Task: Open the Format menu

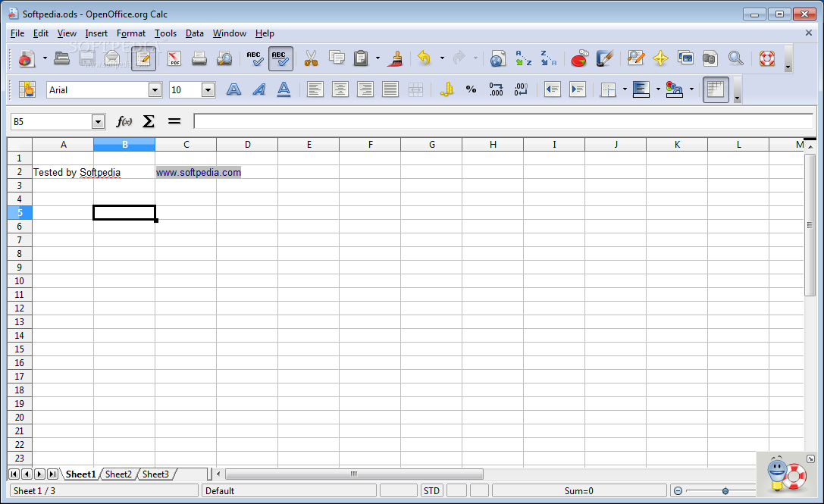Action: pos(131,33)
